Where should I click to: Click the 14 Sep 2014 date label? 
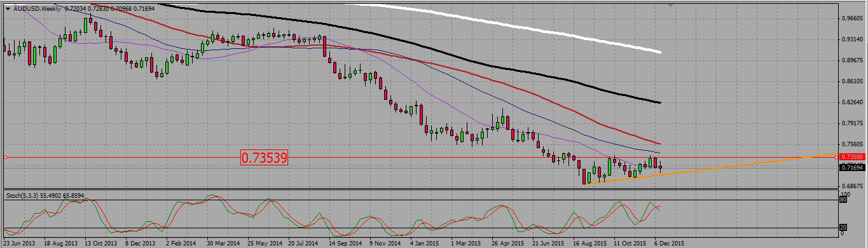pos(345,243)
